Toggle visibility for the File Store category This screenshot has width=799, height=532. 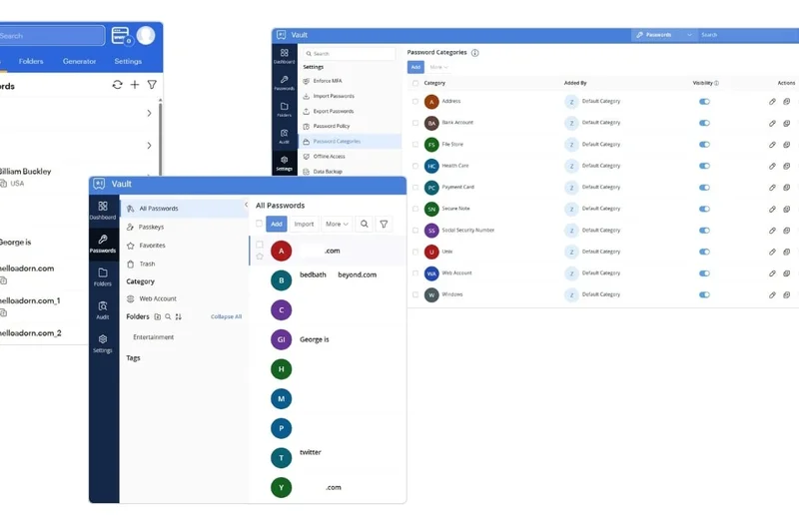pyautogui.click(x=704, y=145)
